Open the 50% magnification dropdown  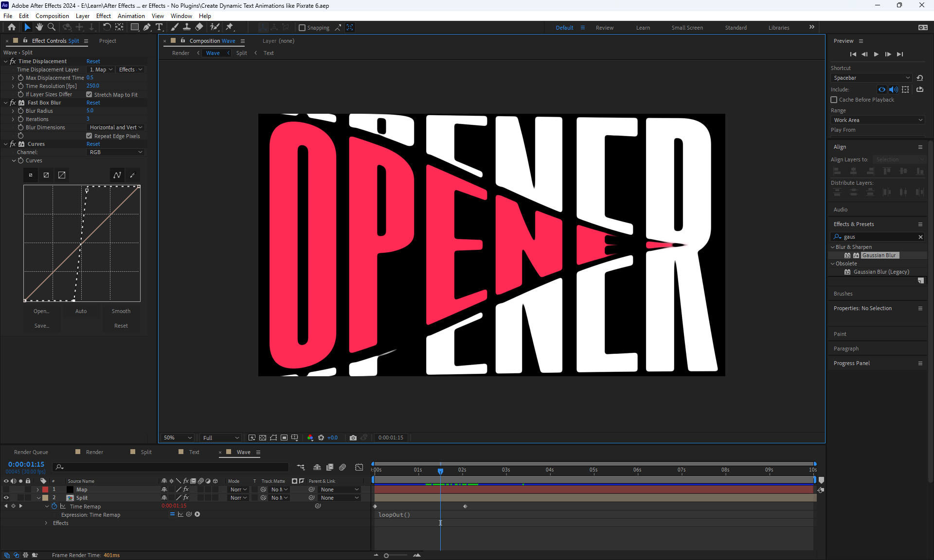(178, 437)
